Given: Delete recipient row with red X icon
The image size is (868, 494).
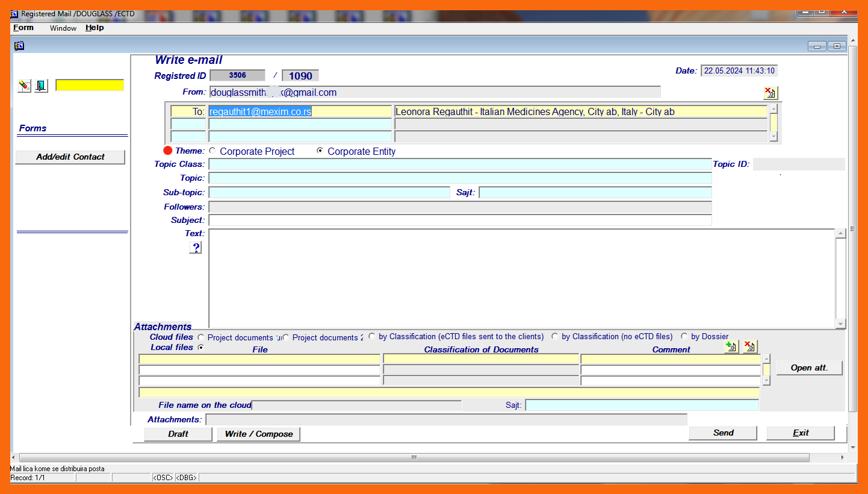Looking at the screenshot, I should (770, 93).
